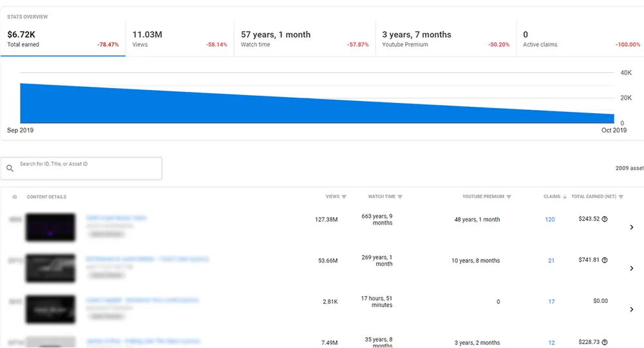Sort by the Views column header
Screen dimensions: 644x348
[x=333, y=197]
